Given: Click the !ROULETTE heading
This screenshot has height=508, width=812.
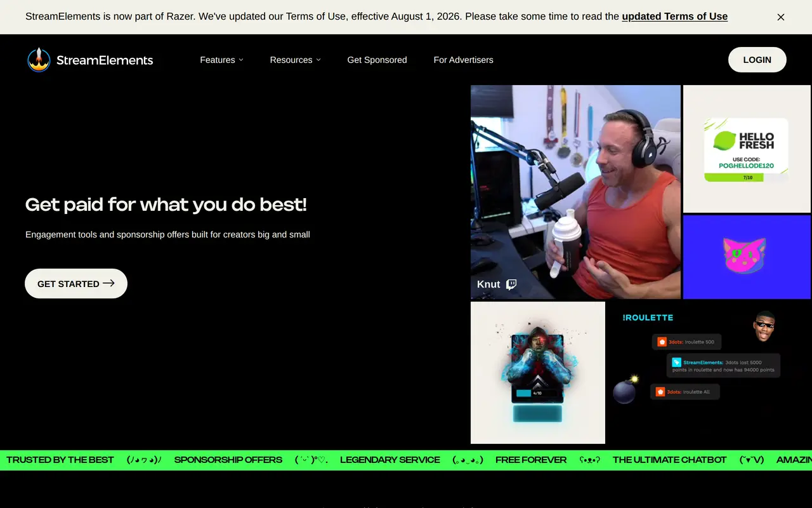Looking at the screenshot, I should click(x=648, y=317).
